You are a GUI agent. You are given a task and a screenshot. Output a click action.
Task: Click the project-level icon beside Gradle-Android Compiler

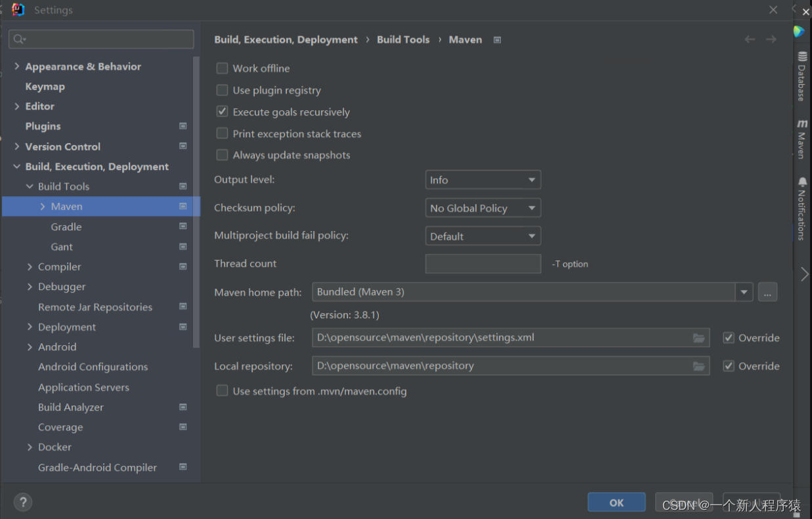click(x=183, y=467)
